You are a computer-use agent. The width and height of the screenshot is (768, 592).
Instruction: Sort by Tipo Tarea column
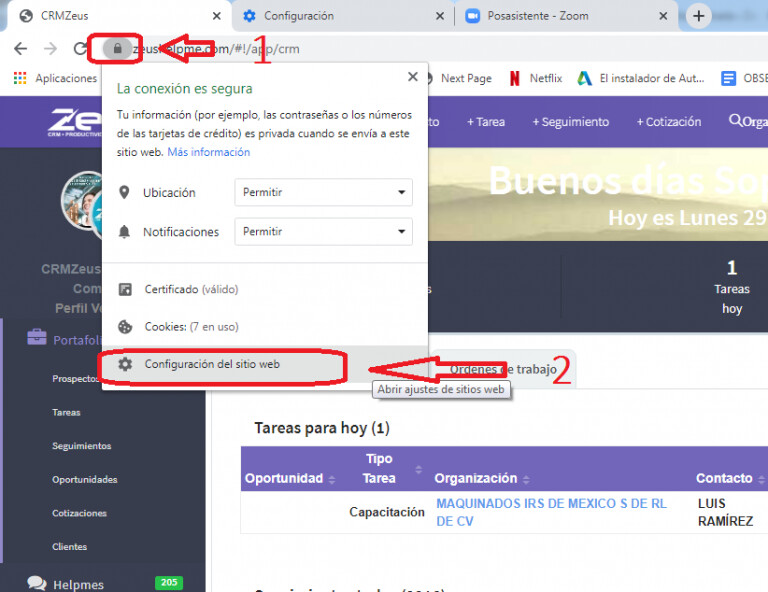point(391,469)
